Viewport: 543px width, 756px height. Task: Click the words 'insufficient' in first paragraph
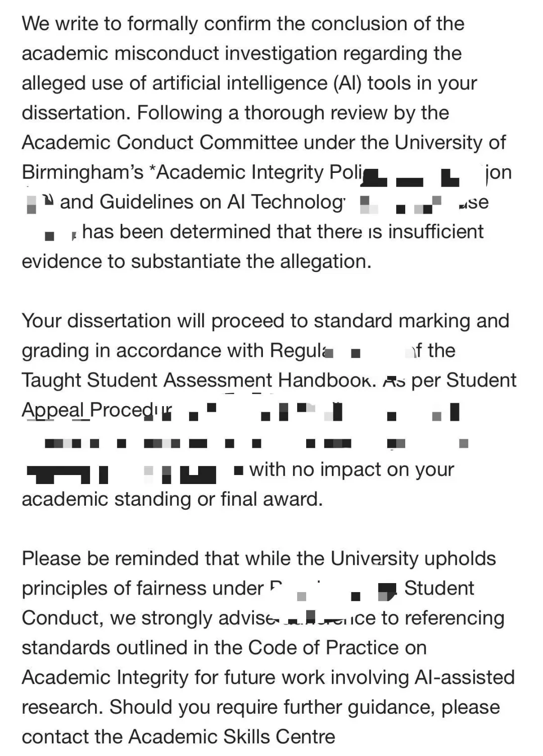click(435, 231)
